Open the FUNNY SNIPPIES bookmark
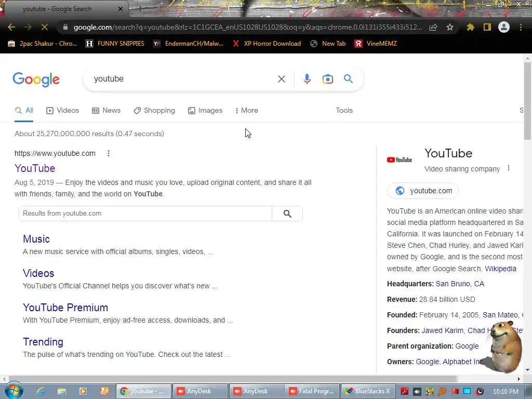The width and height of the screenshot is (532, 399). pos(115,44)
